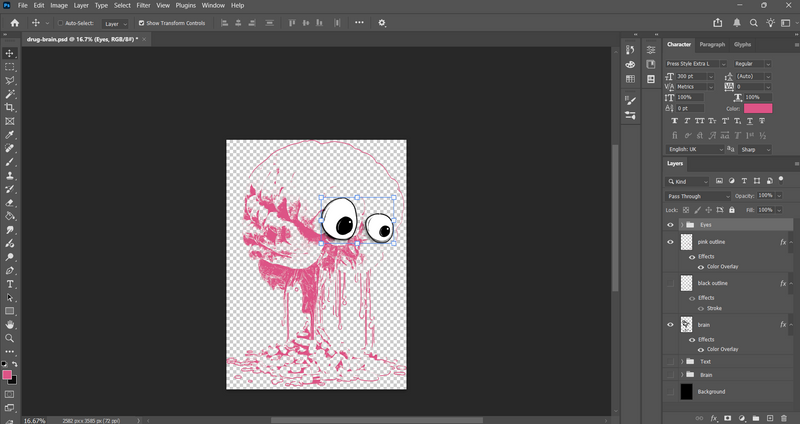The image size is (800, 424).
Task: Hide the pink outline layer
Action: 670,242
